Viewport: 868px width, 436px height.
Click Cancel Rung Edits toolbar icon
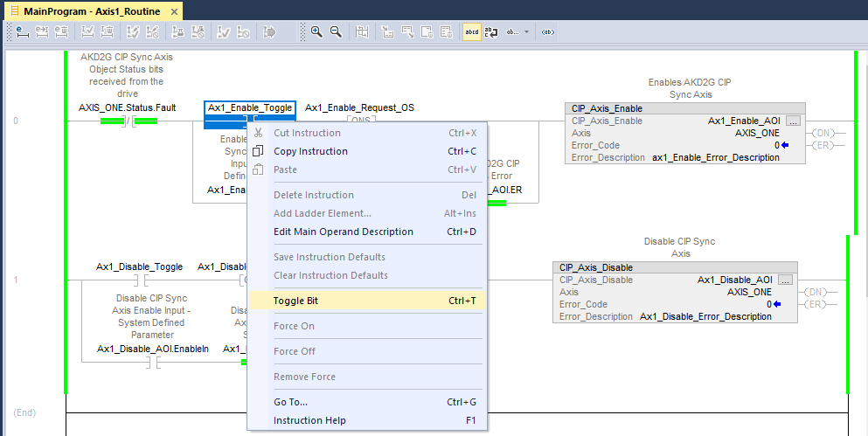107,32
